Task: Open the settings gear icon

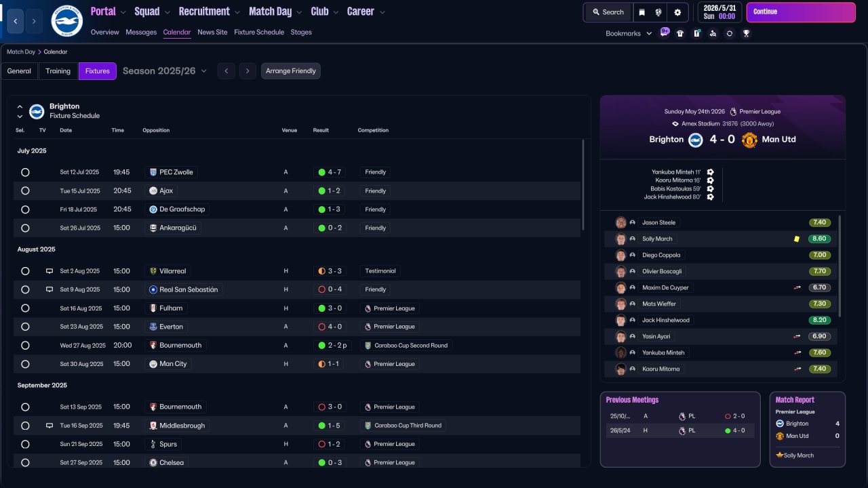Action: pos(677,12)
